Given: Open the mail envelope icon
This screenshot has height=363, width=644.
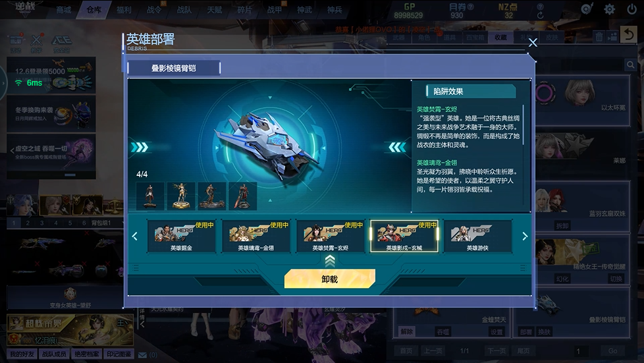Looking at the screenshot, I should (x=142, y=355).
